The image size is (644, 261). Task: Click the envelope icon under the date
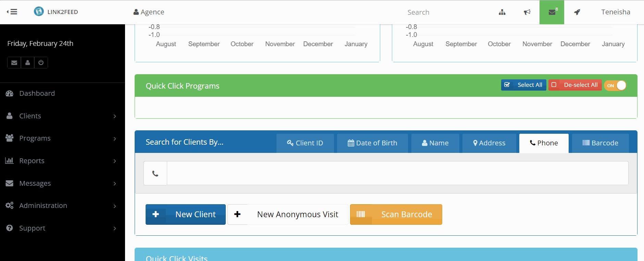[x=14, y=63]
